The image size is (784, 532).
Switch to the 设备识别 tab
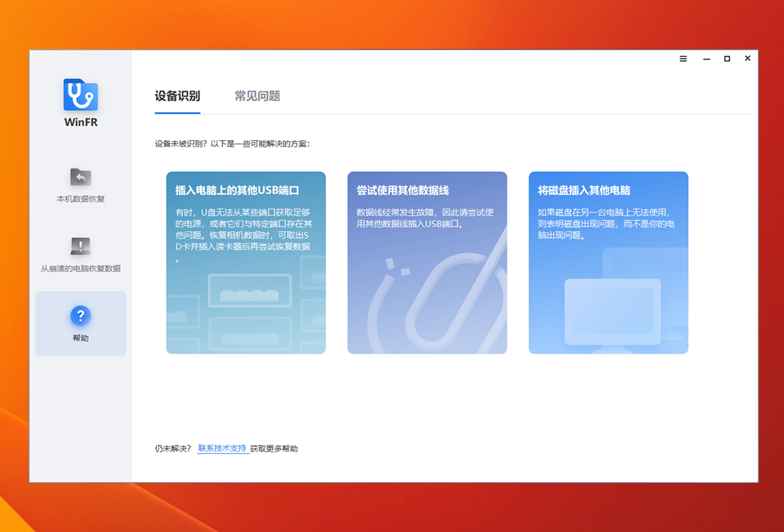tap(178, 96)
